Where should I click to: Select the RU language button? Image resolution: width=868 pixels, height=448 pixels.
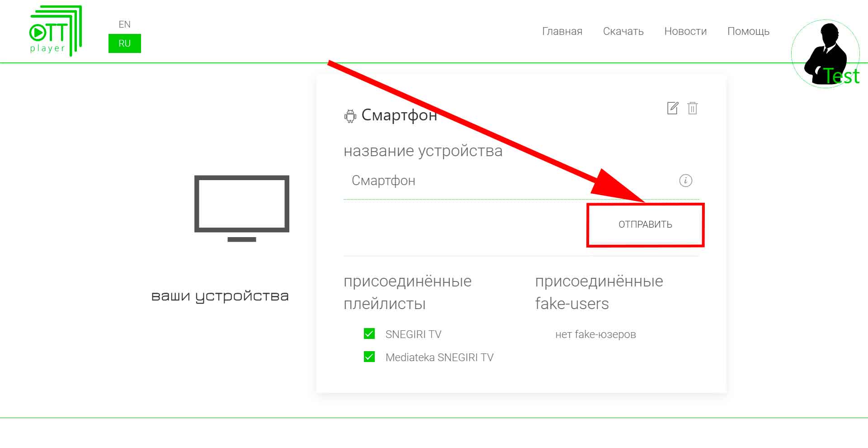125,43
